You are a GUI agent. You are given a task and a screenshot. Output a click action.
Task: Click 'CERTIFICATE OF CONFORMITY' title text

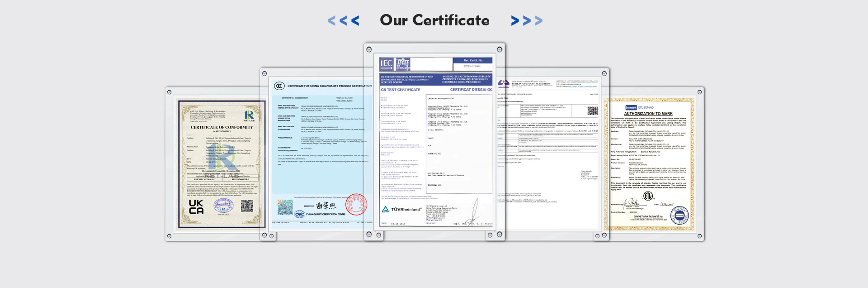(222, 127)
